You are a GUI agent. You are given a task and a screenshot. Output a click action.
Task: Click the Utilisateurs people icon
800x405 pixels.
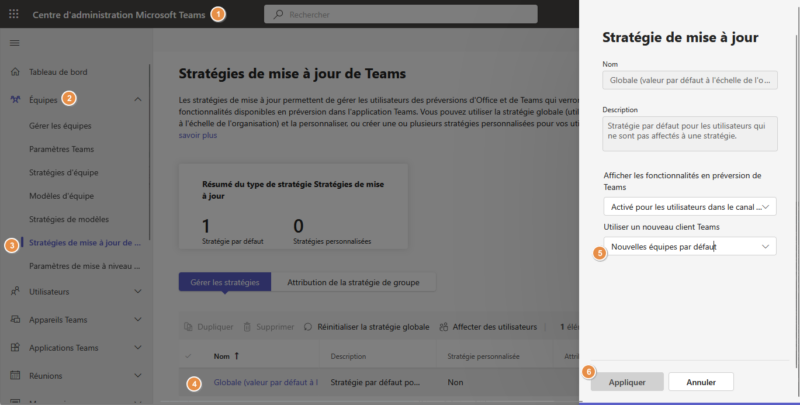click(x=15, y=291)
